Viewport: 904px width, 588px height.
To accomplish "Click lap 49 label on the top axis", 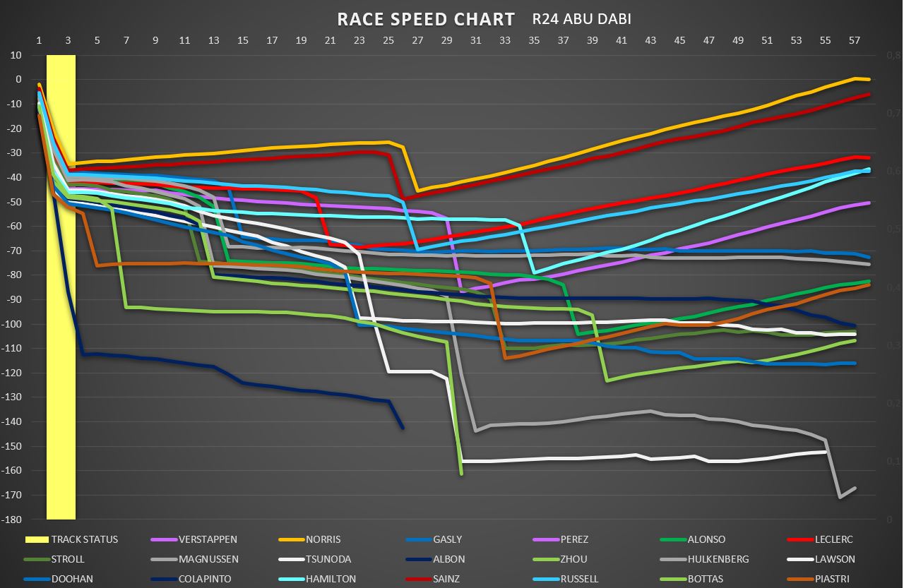I will coord(737,40).
